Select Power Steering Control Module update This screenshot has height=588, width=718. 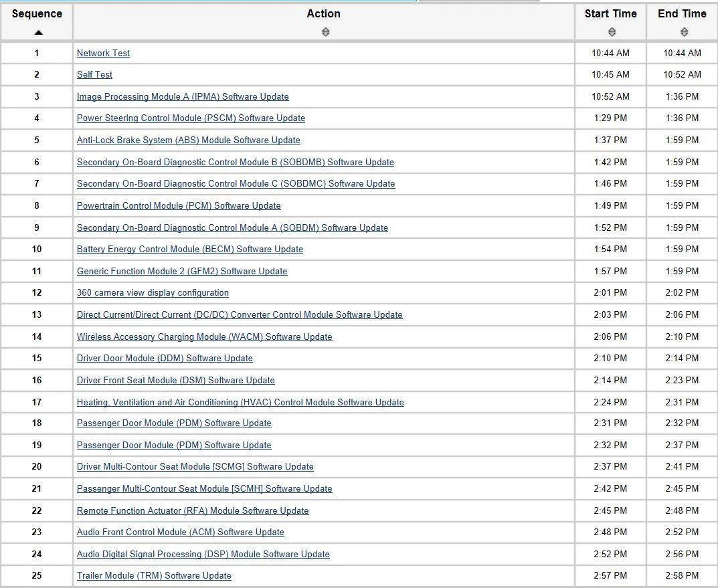(x=191, y=118)
